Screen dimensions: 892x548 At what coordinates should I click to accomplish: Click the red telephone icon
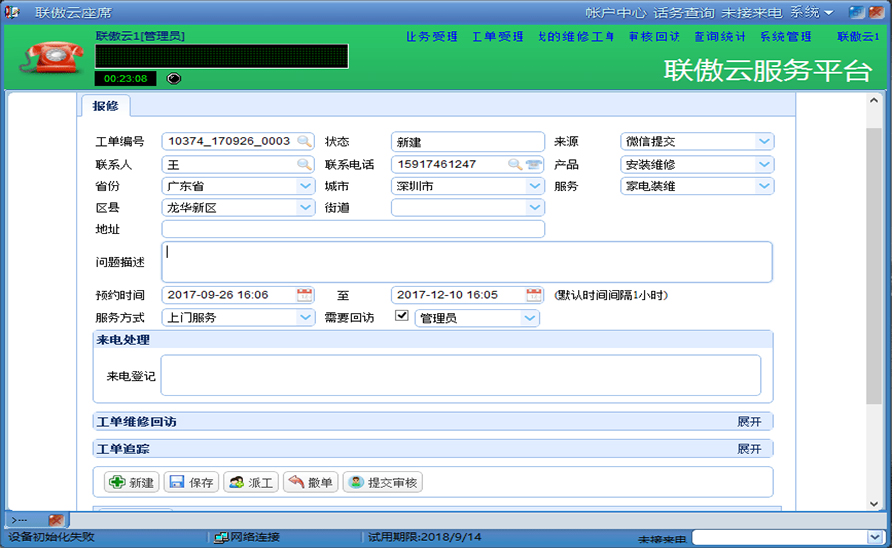(x=47, y=58)
